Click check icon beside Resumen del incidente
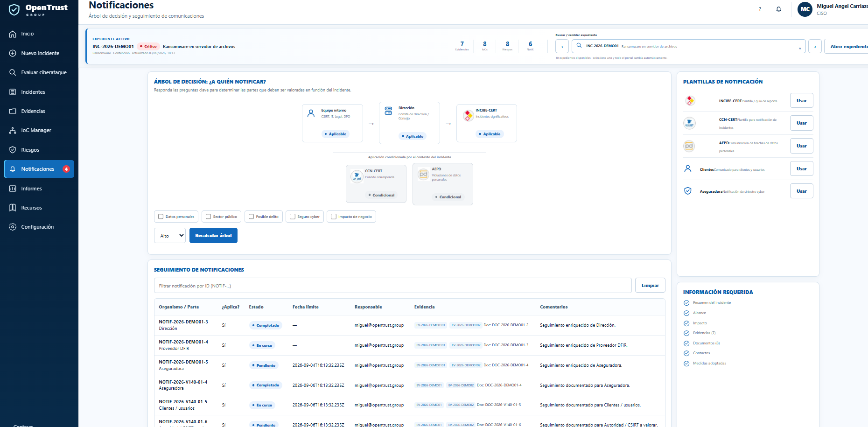 tap(686, 303)
